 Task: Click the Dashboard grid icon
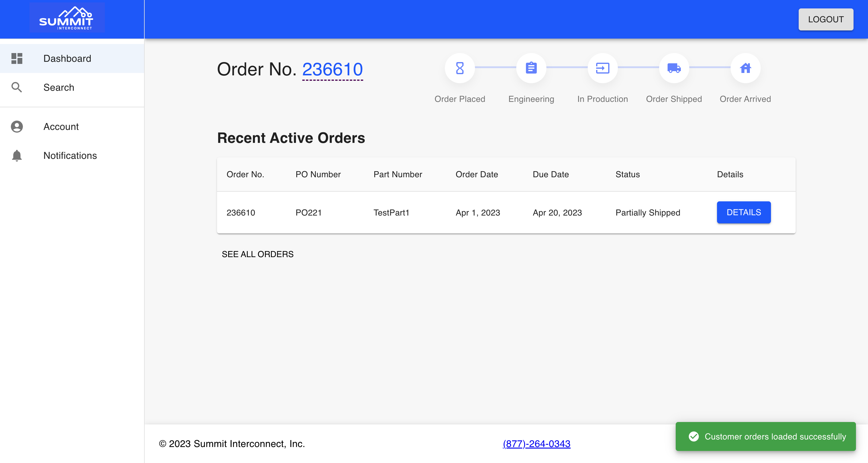click(17, 58)
